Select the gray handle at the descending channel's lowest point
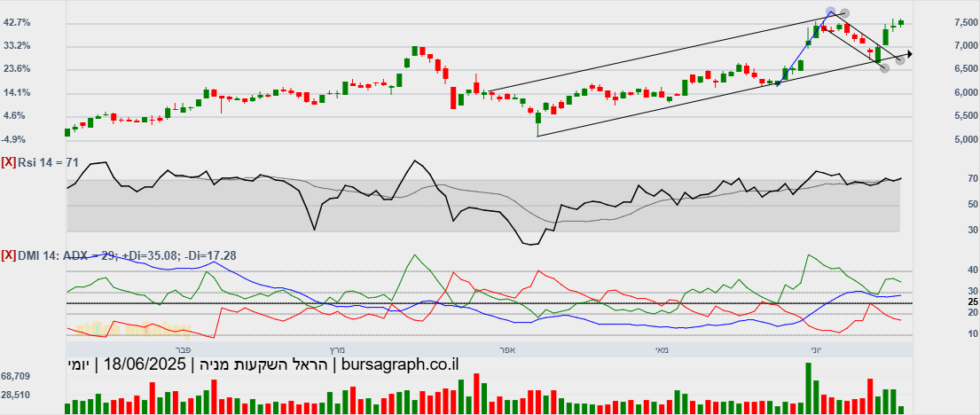The width and height of the screenshot is (980, 415). click(x=885, y=67)
